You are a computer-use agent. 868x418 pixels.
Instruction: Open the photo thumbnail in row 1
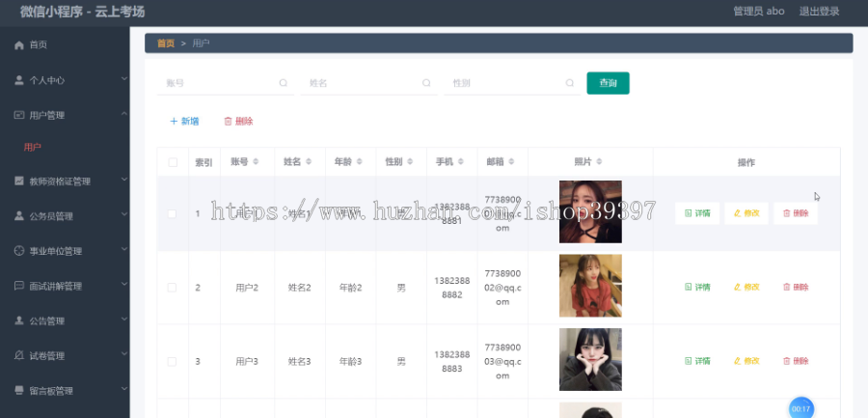coord(590,211)
